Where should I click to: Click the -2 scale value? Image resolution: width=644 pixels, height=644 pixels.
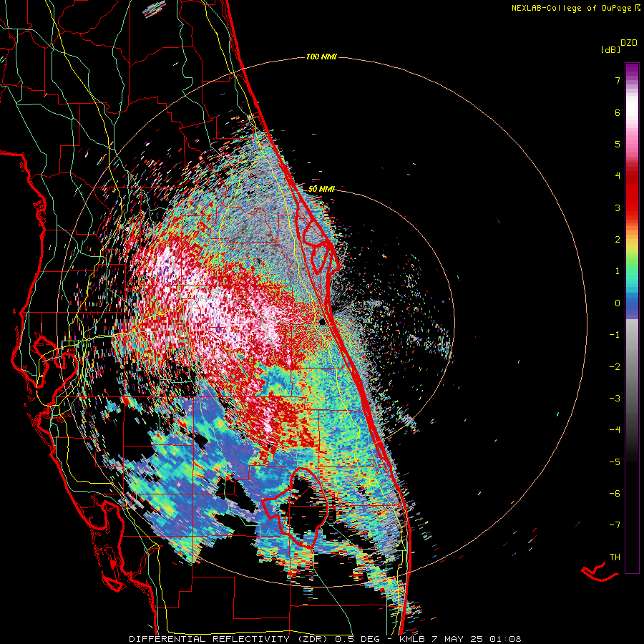(x=615, y=367)
